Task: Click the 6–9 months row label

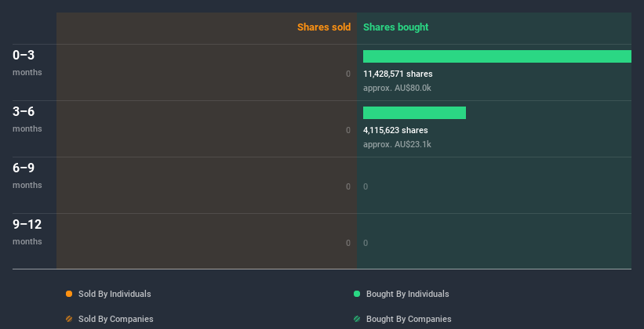Action: [27, 175]
